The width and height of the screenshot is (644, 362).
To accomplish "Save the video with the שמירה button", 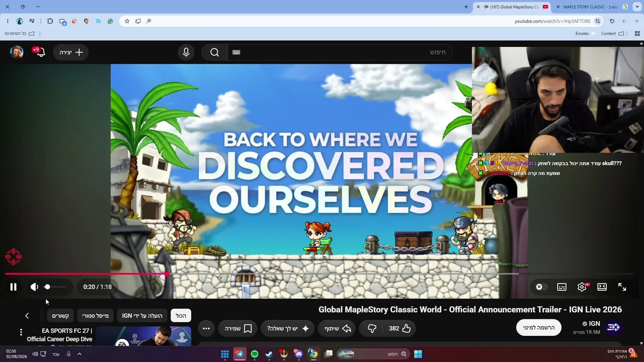I will [x=238, y=328].
